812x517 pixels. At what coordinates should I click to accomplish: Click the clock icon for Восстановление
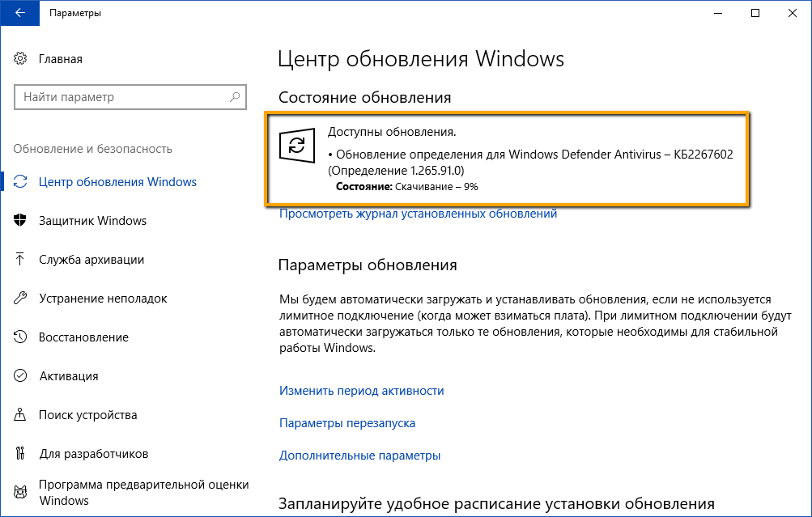20,337
